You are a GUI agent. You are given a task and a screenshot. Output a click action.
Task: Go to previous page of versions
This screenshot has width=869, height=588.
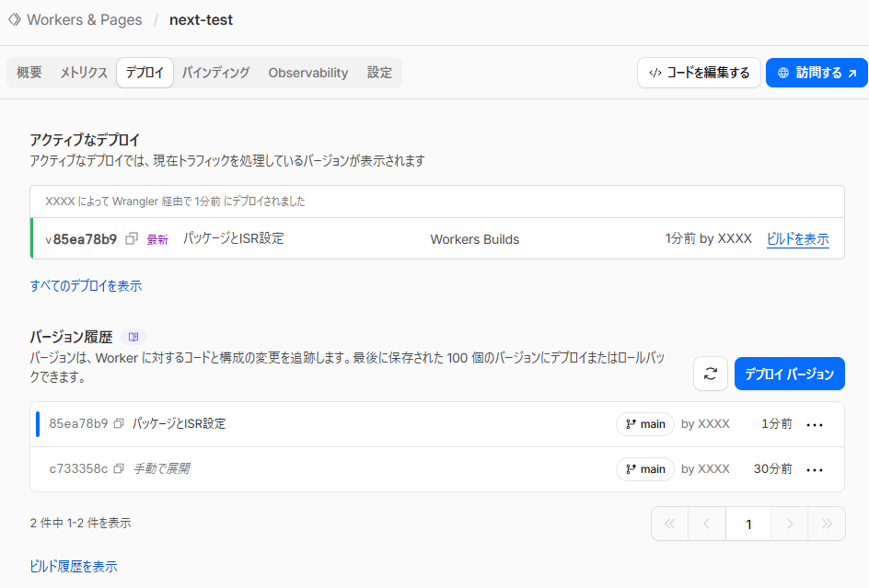coord(707,524)
